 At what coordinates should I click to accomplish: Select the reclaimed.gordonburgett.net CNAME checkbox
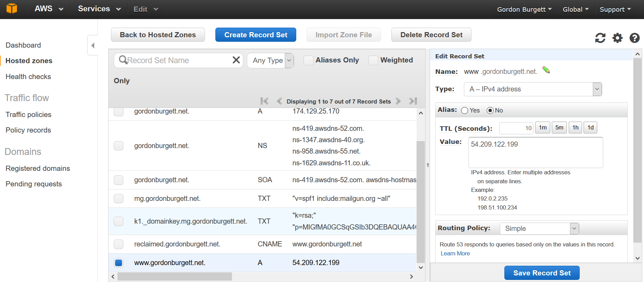click(119, 244)
